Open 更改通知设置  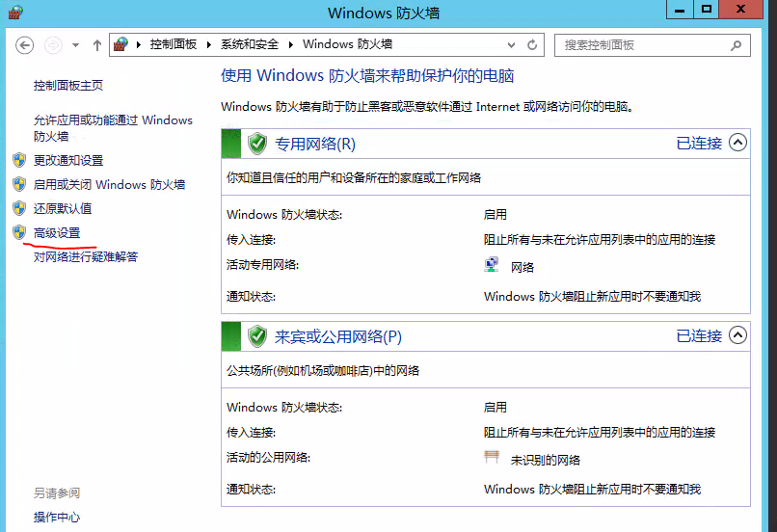[68, 160]
